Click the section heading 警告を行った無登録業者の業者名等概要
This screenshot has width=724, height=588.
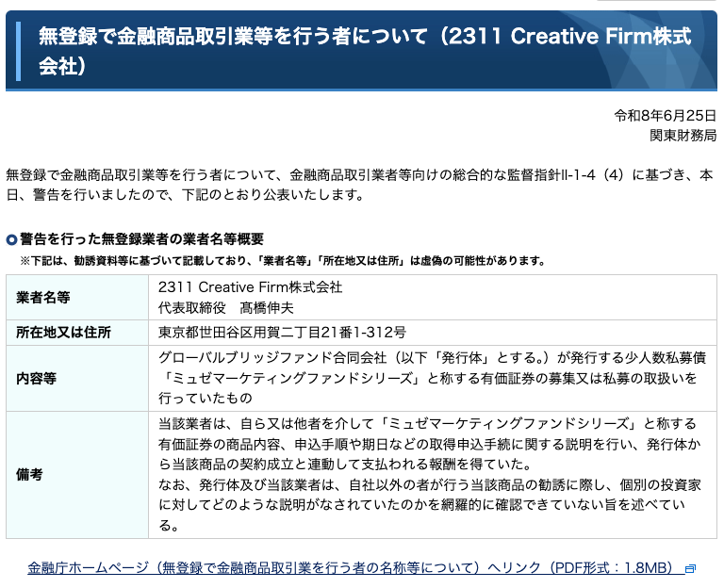(141, 239)
